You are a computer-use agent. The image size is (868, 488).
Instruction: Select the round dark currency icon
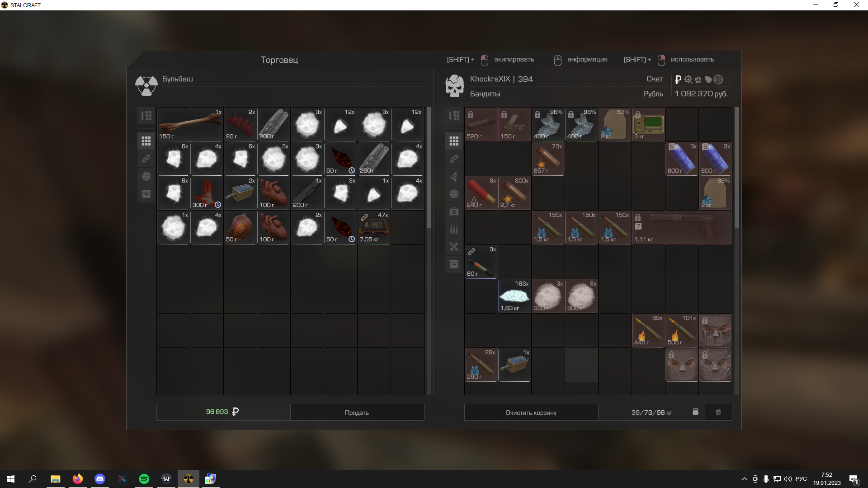coord(718,80)
